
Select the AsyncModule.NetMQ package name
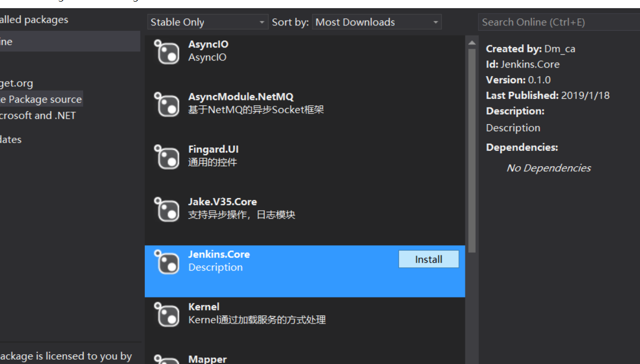point(241,97)
